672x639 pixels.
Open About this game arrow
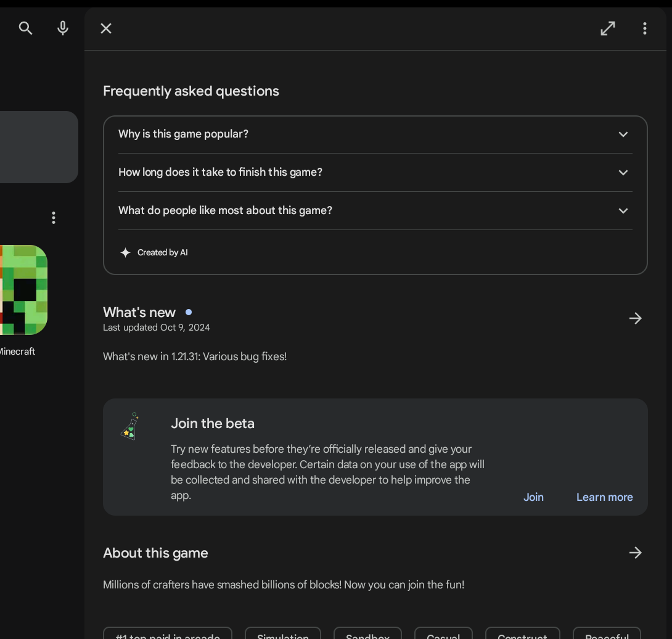635,553
